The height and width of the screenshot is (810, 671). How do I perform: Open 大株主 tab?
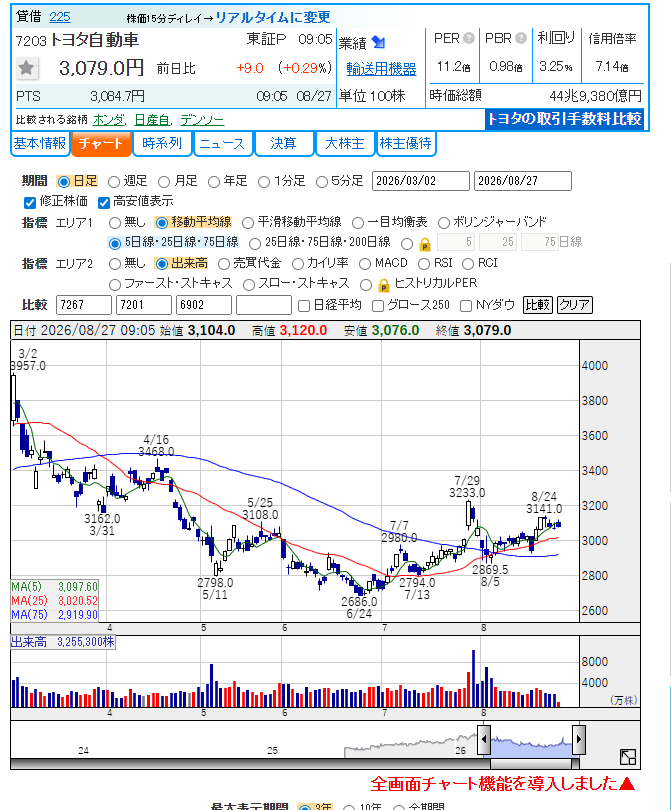(345, 144)
